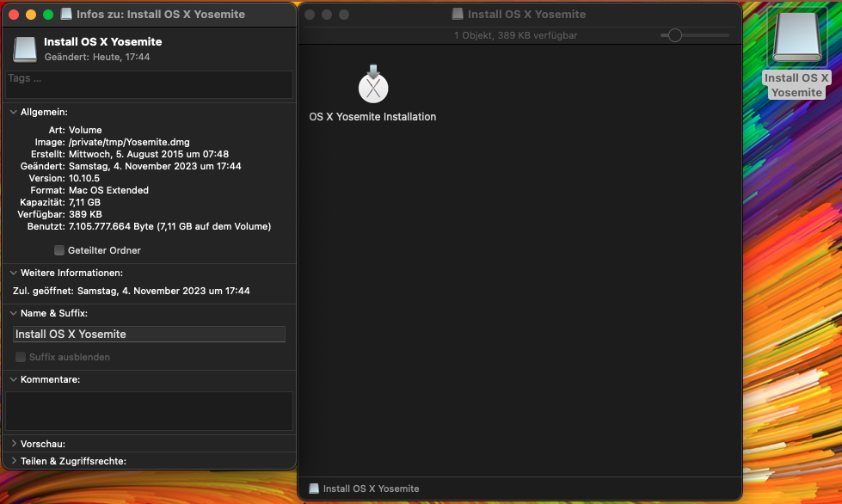Click Install OS X Yosemite in Finder path bar
This screenshot has width=842, height=504.
click(x=371, y=489)
